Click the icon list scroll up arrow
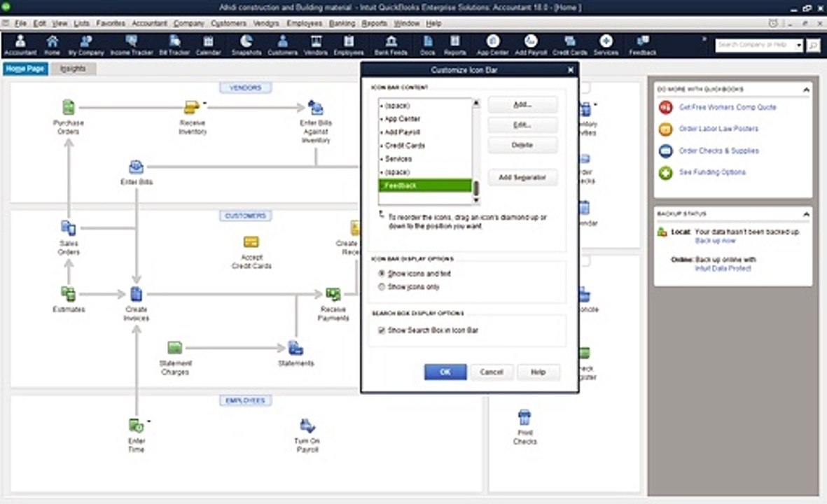The height and width of the screenshot is (504, 827). click(476, 104)
